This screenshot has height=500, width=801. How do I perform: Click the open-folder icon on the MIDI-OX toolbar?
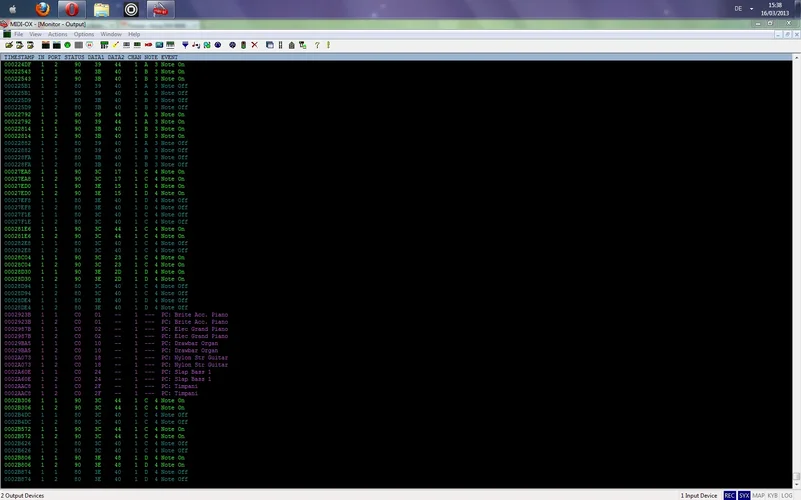point(9,45)
